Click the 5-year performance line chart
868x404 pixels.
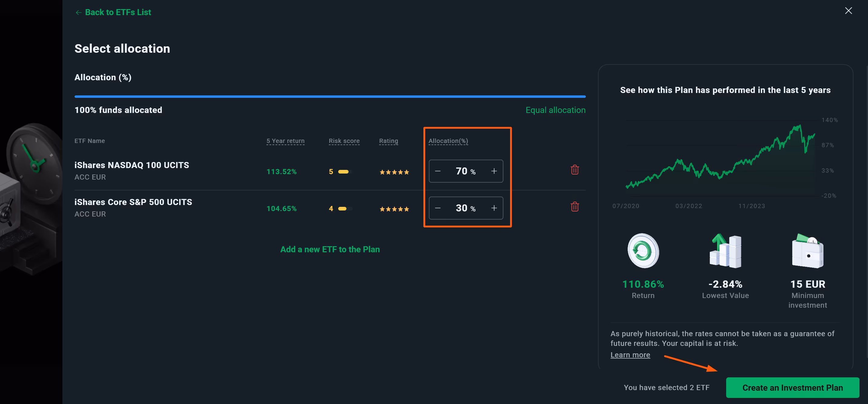pos(720,158)
